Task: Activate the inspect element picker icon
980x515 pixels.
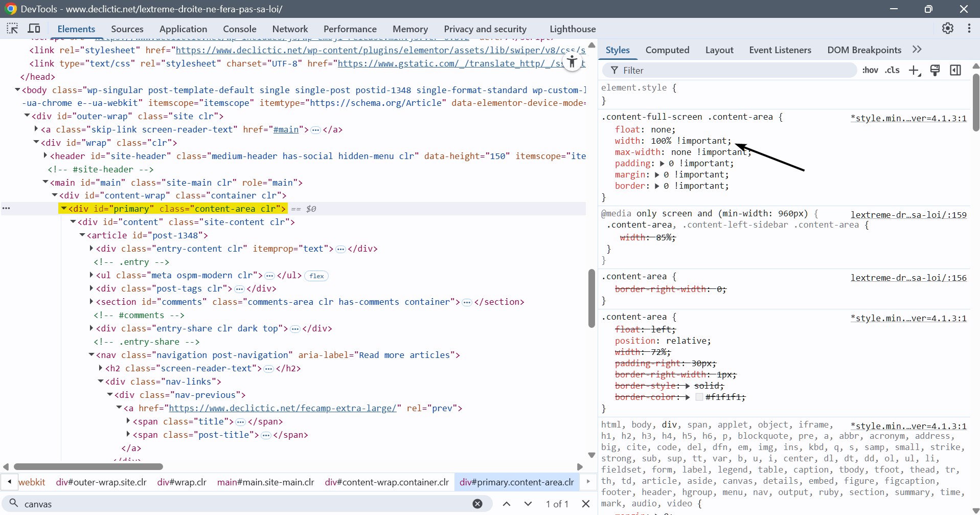Action: coord(12,29)
